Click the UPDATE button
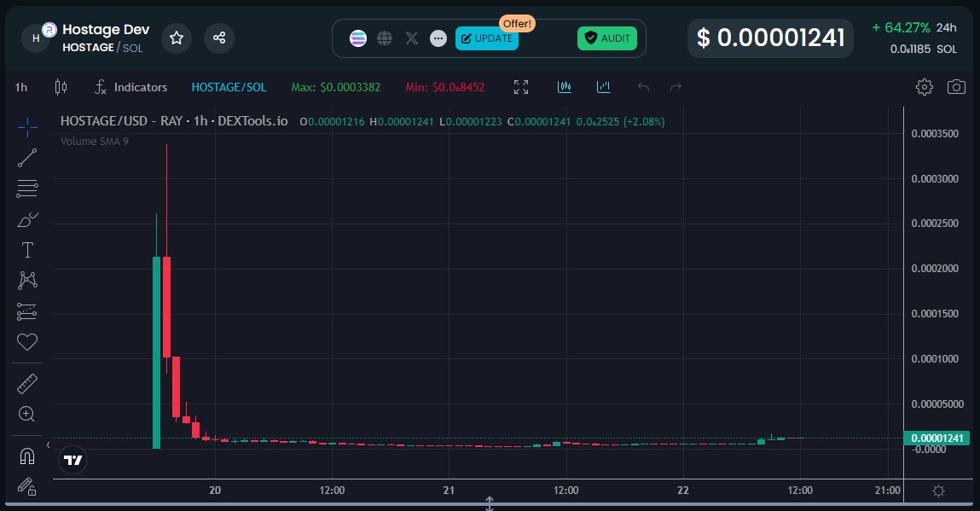This screenshot has height=511, width=980. click(x=487, y=38)
